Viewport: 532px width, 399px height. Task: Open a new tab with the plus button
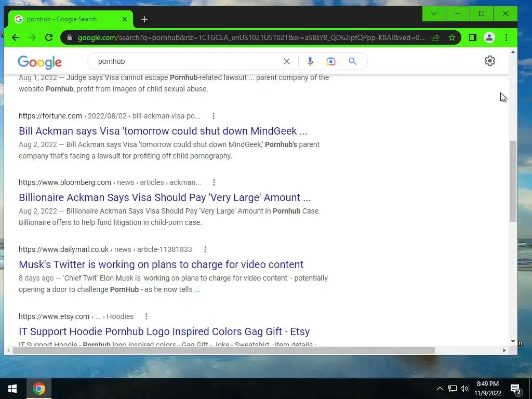point(144,19)
